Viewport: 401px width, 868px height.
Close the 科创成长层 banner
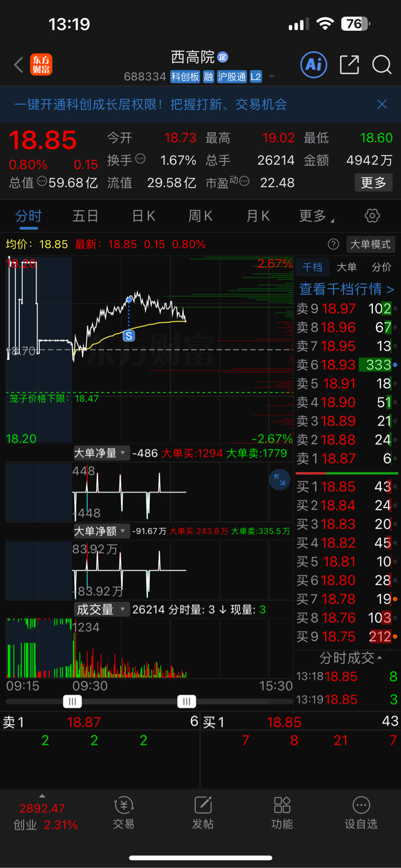(382, 104)
